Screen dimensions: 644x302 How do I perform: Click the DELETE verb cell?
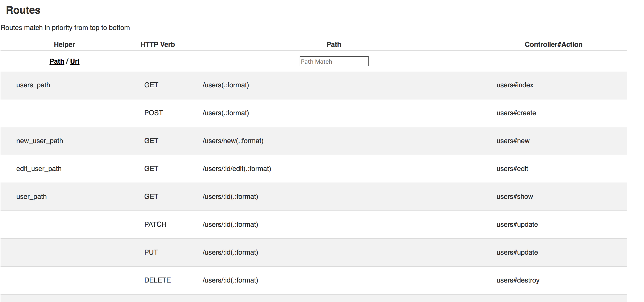point(157,280)
